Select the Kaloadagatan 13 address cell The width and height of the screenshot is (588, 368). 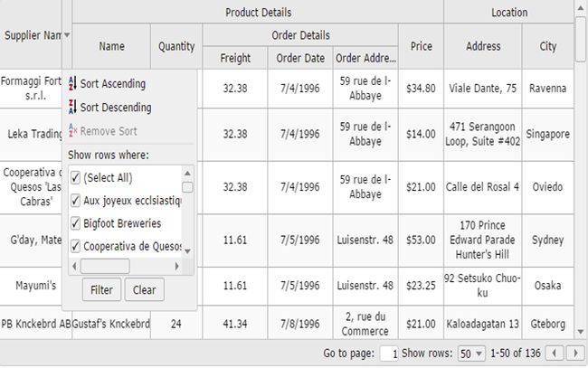483,324
